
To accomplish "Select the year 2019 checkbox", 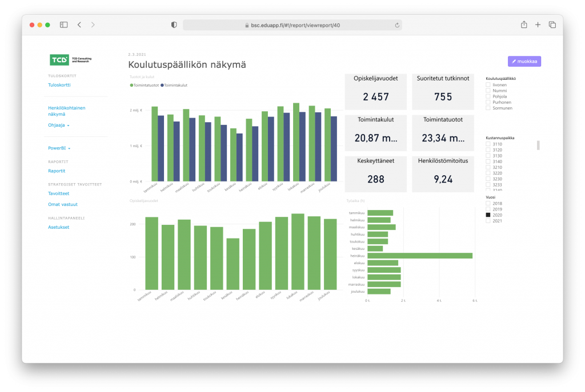I will [488, 209].
